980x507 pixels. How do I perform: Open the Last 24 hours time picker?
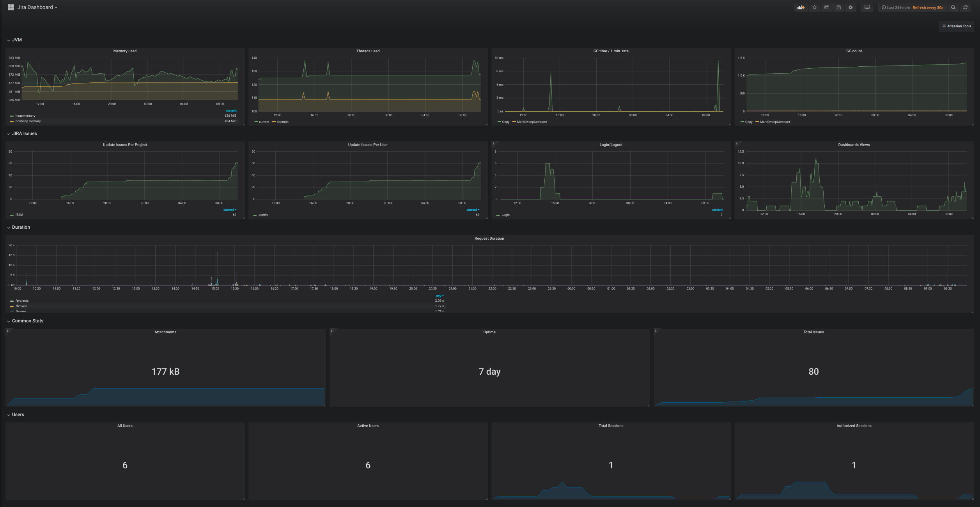tap(898, 8)
